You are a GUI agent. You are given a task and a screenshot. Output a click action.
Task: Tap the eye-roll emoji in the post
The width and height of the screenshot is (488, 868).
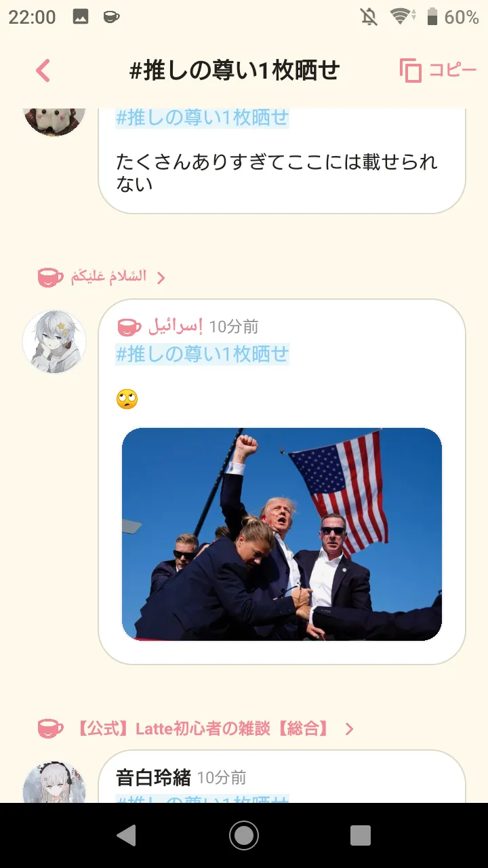click(127, 399)
